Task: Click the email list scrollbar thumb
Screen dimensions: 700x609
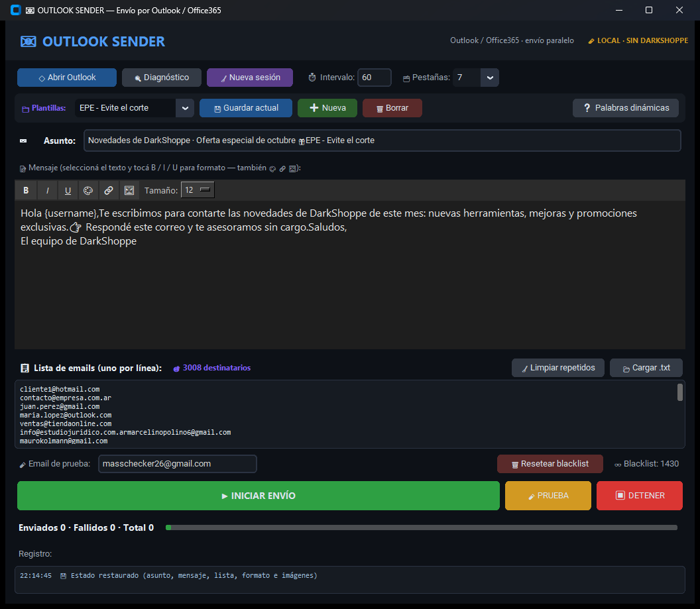Action: 680,392
